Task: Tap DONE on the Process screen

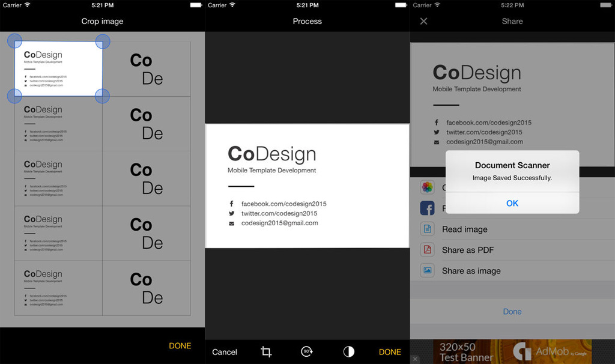Action: 390,352
